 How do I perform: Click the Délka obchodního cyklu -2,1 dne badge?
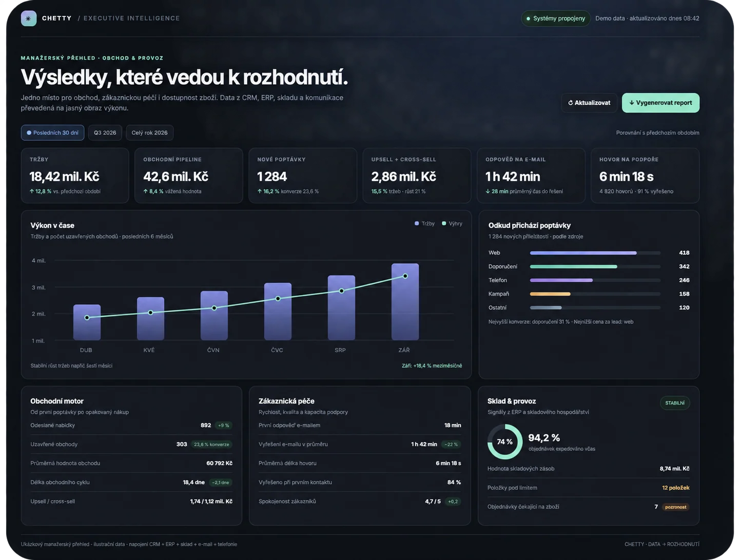221,482
